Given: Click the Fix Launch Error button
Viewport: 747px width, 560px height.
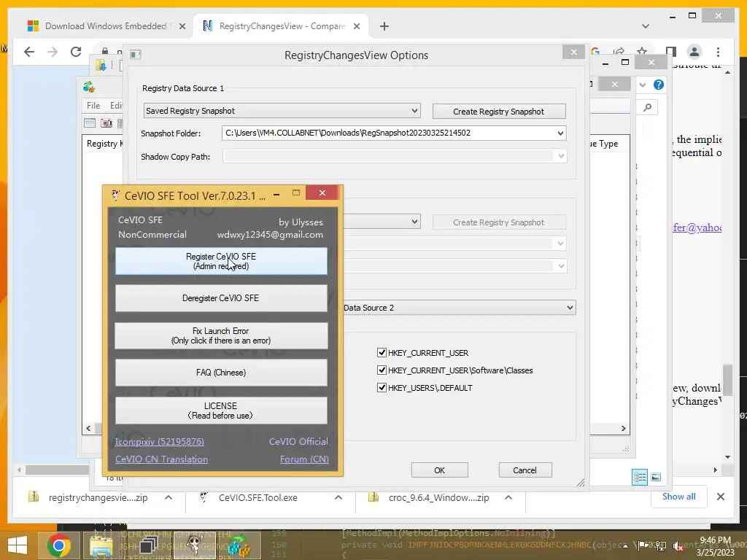Looking at the screenshot, I should click(221, 335).
